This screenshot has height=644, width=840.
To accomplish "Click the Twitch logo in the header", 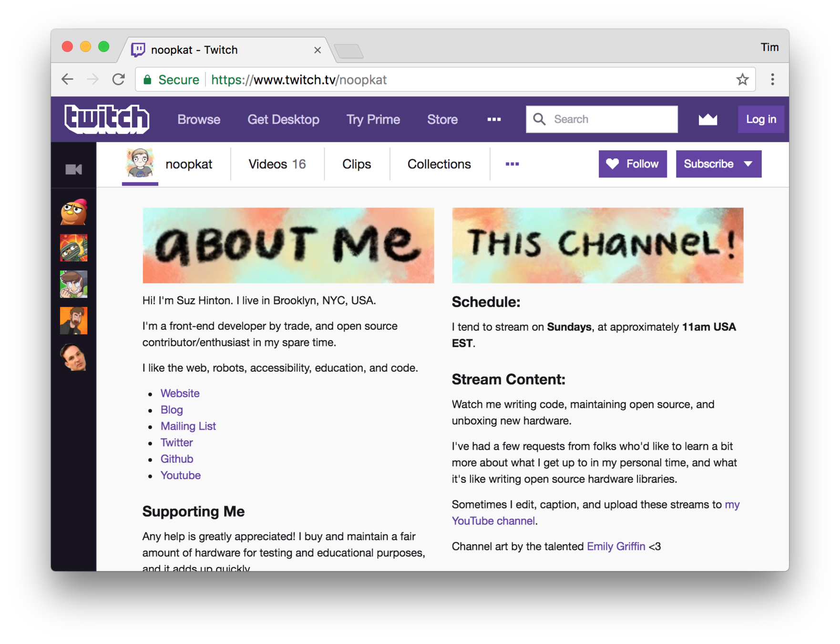I will coord(107,119).
